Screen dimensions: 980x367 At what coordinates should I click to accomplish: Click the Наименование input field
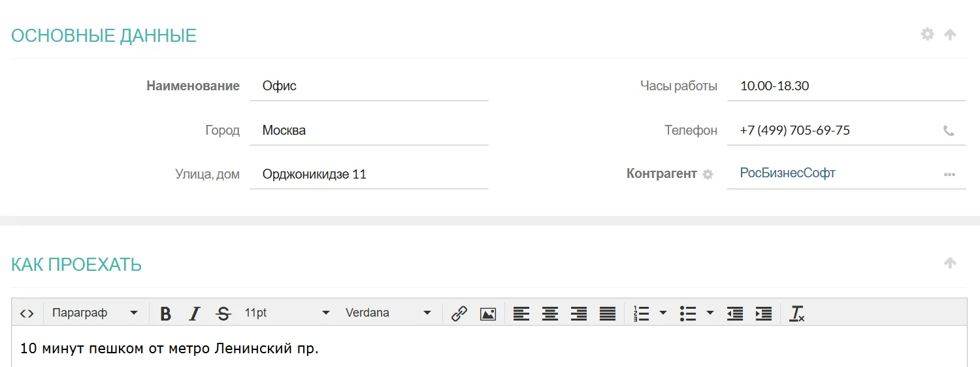pyautogui.click(x=368, y=86)
